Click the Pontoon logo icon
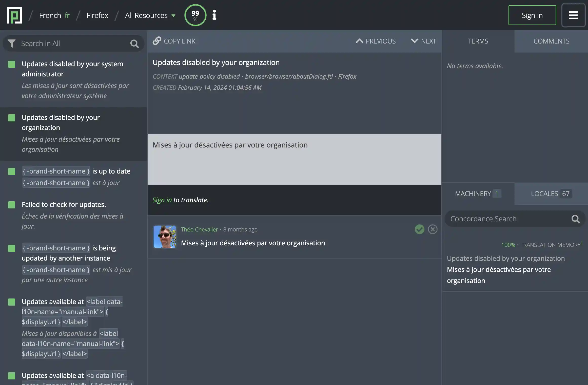The width and height of the screenshot is (588, 385). 15,15
